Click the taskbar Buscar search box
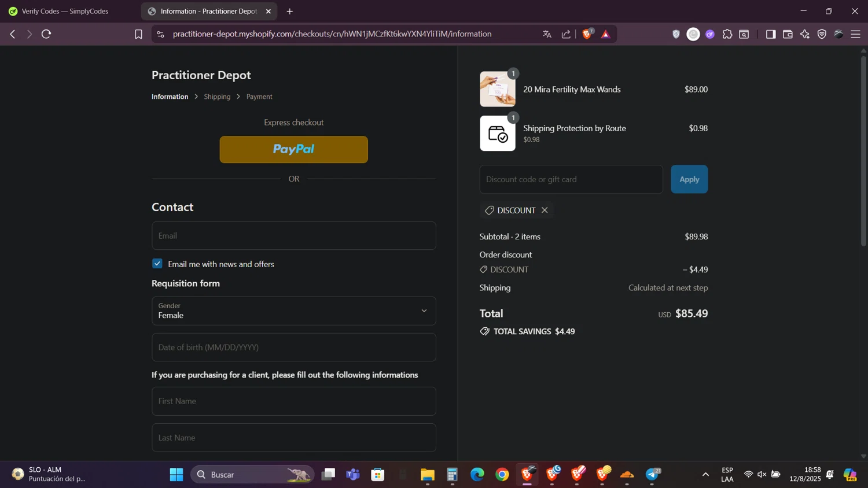The height and width of the screenshot is (488, 868). (252, 475)
